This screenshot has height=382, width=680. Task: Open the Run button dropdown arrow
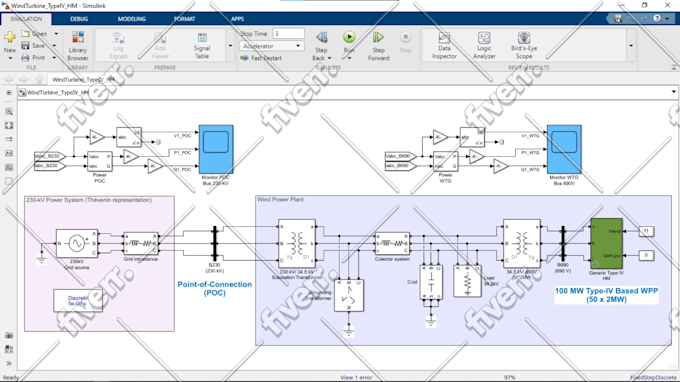point(349,58)
